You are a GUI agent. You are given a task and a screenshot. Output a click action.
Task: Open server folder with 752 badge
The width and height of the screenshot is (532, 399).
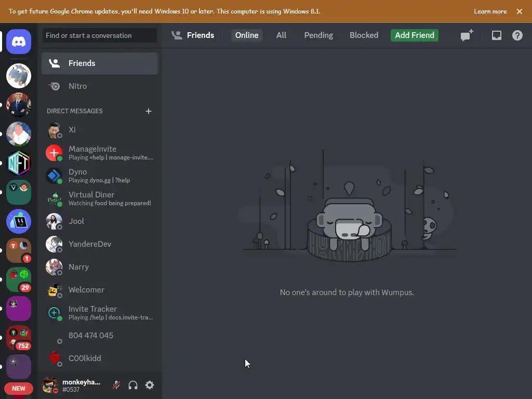[19, 338]
